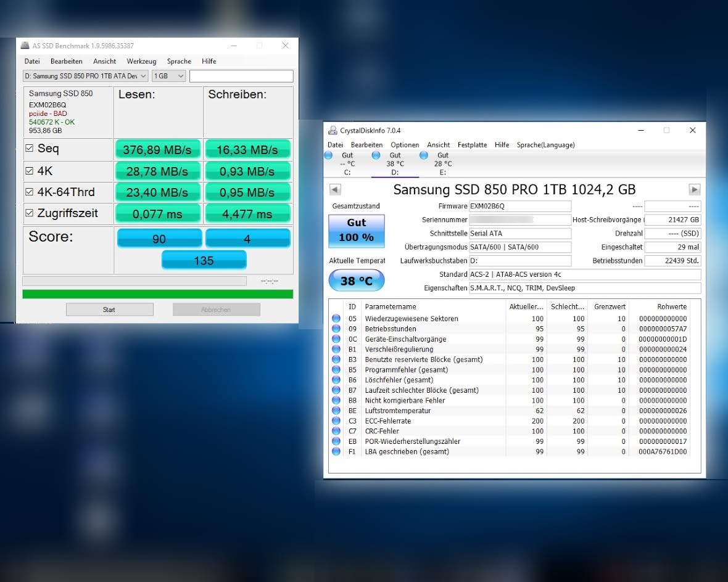The image size is (728, 582).
Task: Select drive D: status tab
Action: 395,163
